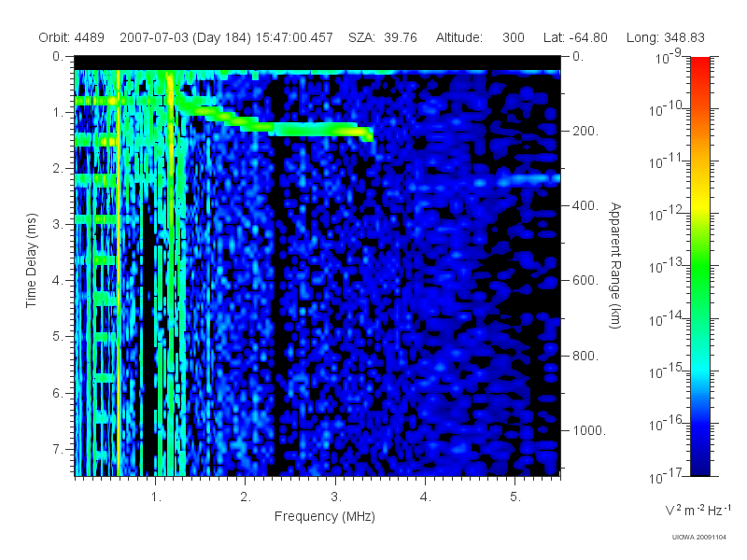Click the faint cyan surface echo near 5 MHz

(529, 179)
